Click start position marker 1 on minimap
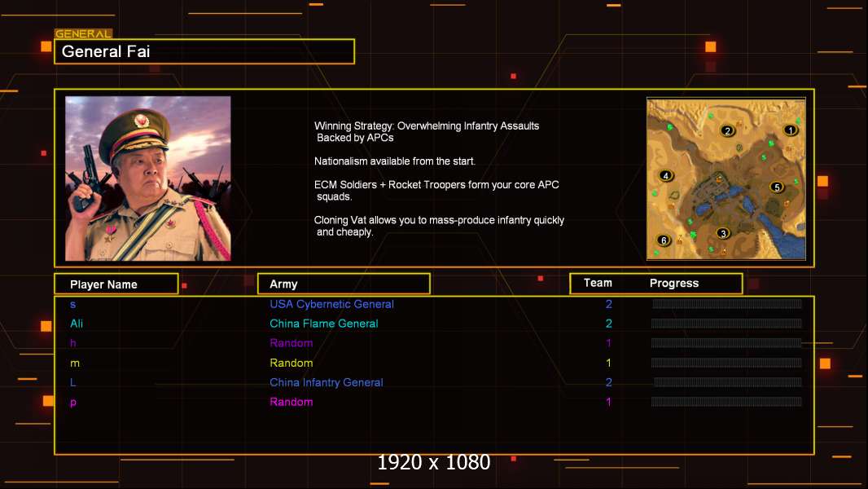The height and width of the screenshot is (489, 868). point(791,130)
